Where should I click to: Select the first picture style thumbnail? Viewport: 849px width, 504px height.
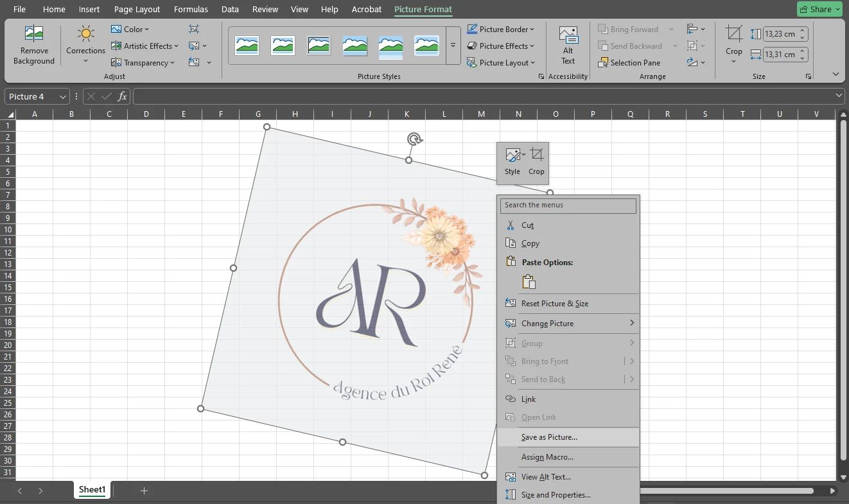(x=247, y=46)
